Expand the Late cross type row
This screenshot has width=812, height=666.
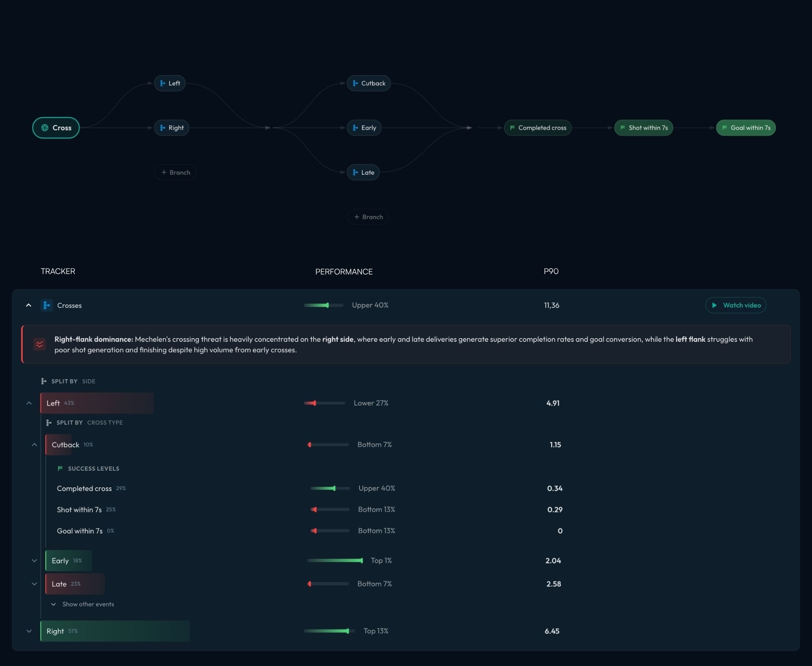34,584
